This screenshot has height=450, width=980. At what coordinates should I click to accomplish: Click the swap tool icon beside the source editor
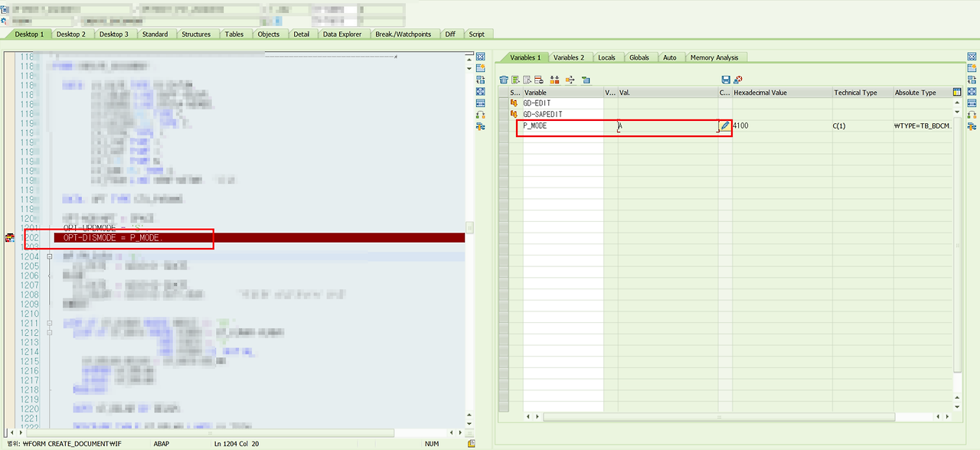(x=481, y=115)
